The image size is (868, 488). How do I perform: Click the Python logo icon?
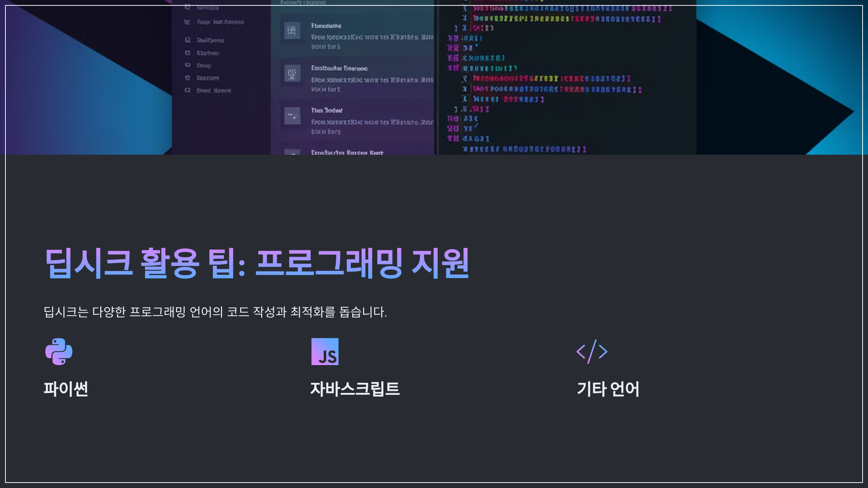59,351
